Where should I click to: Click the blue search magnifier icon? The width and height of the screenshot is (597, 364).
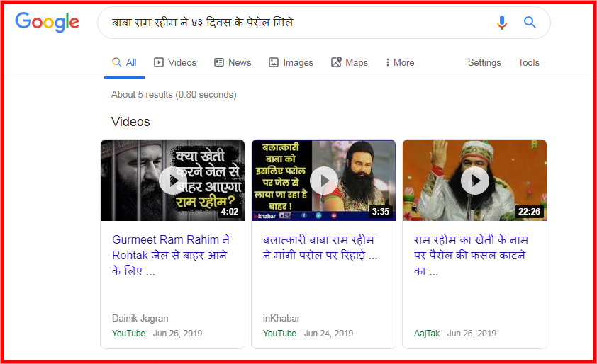[x=530, y=23]
